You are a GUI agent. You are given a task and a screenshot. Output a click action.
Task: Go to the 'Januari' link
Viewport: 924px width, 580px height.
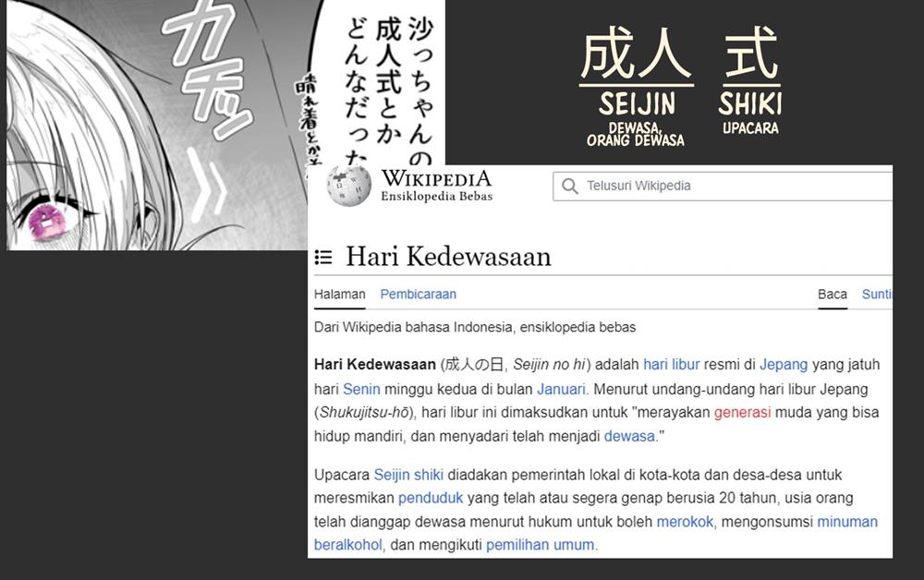tap(562, 389)
